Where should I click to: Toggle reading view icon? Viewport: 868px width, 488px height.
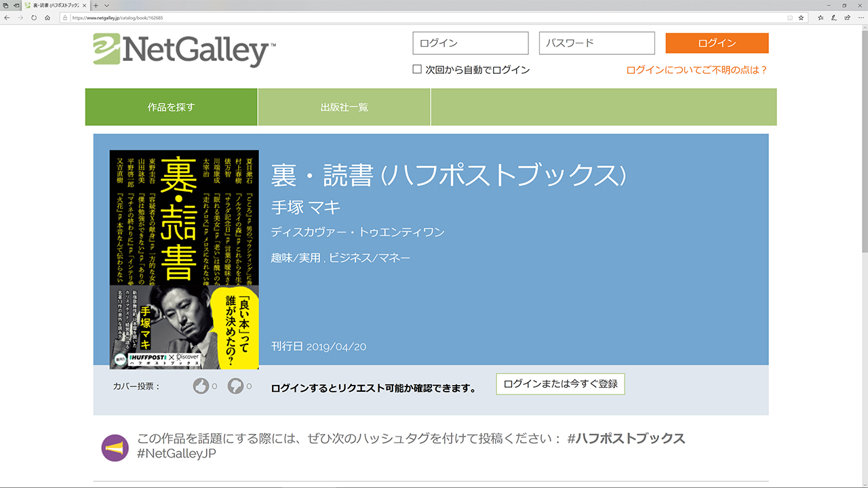(790, 18)
